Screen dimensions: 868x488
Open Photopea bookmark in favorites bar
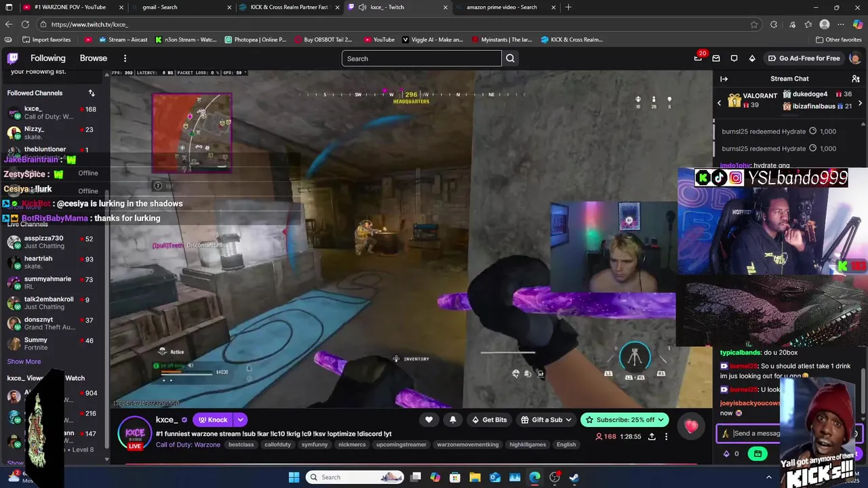[256, 39]
